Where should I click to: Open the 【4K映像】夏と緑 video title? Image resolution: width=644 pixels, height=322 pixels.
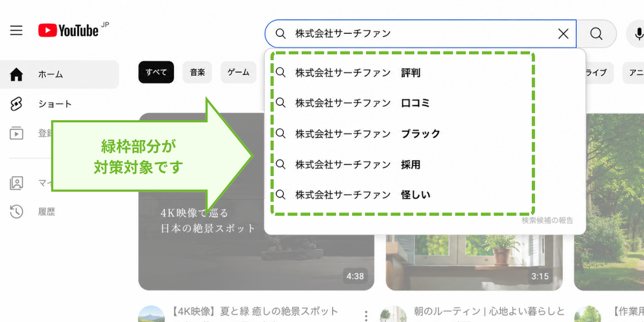[255, 312]
